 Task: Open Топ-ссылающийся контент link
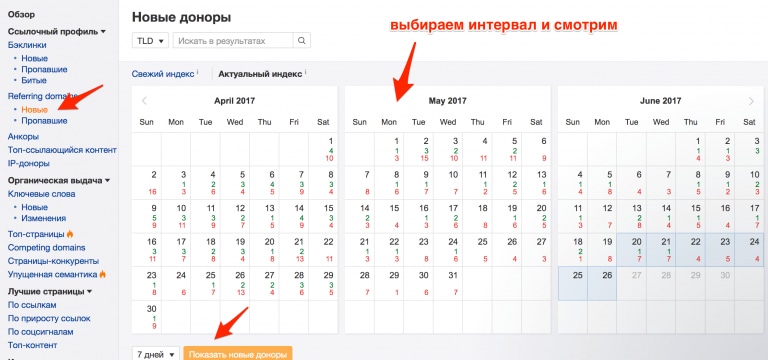[x=62, y=150]
